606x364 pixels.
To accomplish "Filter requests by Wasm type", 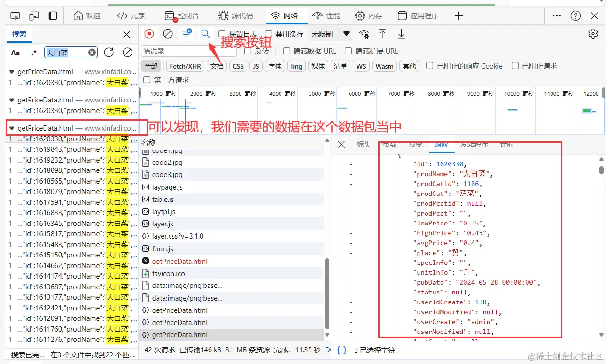I will [384, 66].
